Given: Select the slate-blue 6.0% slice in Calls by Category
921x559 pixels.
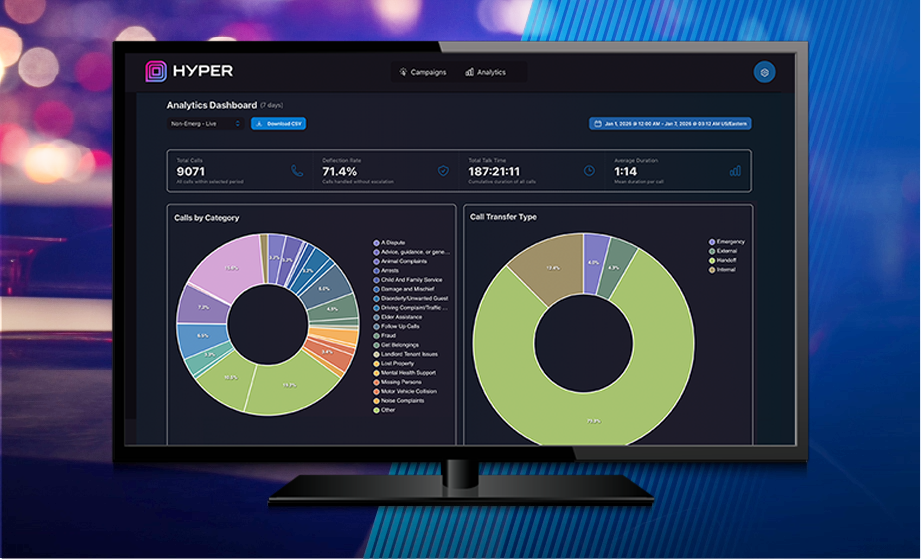Looking at the screenshot, I should [x=325, y=288].
